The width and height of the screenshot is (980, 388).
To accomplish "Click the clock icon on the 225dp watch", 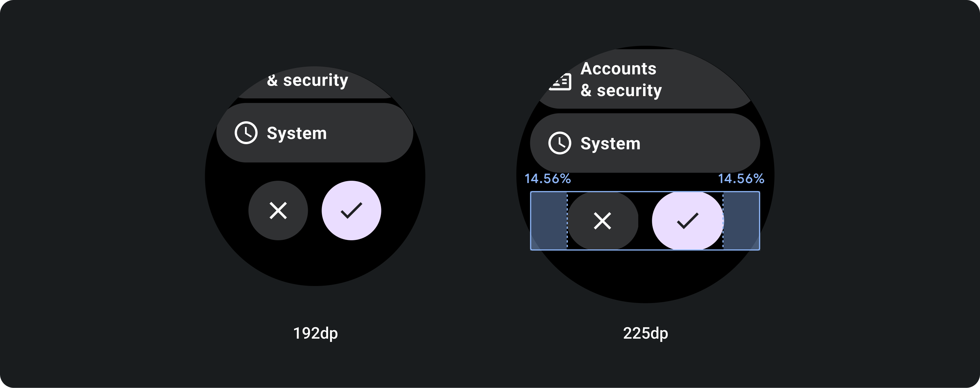I will (559, 143).
